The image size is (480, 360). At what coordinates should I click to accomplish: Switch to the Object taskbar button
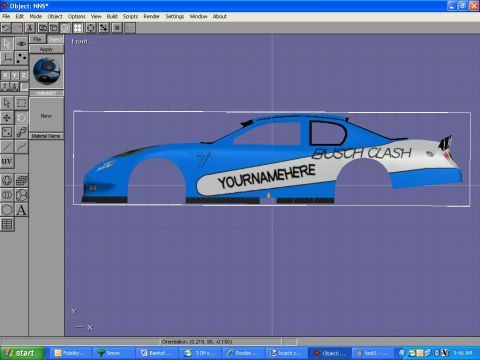[x=330, y=353]
